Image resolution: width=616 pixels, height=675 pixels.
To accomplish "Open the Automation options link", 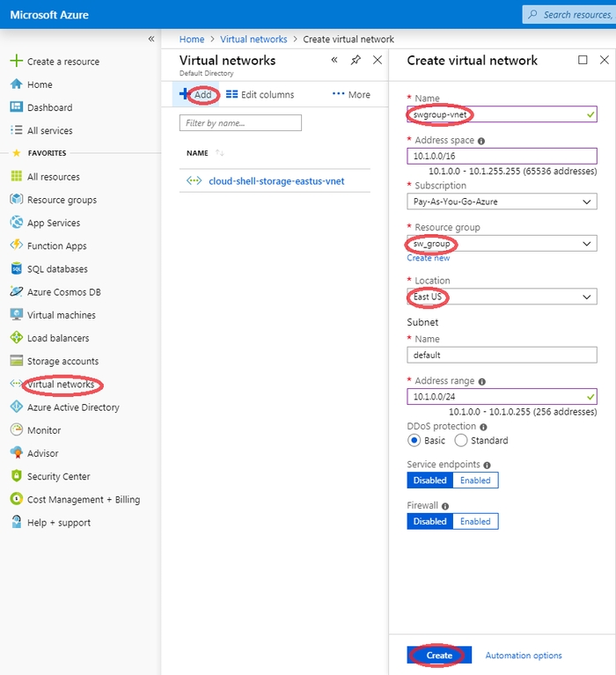I will [524, 656].
